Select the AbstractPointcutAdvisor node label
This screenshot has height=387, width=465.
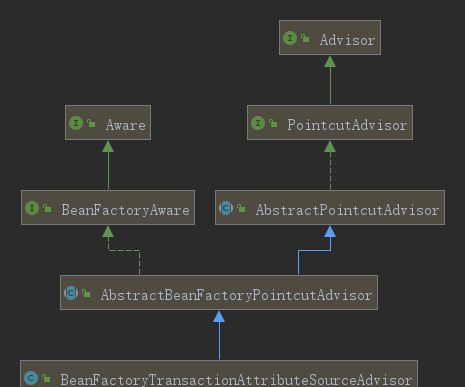347,210
